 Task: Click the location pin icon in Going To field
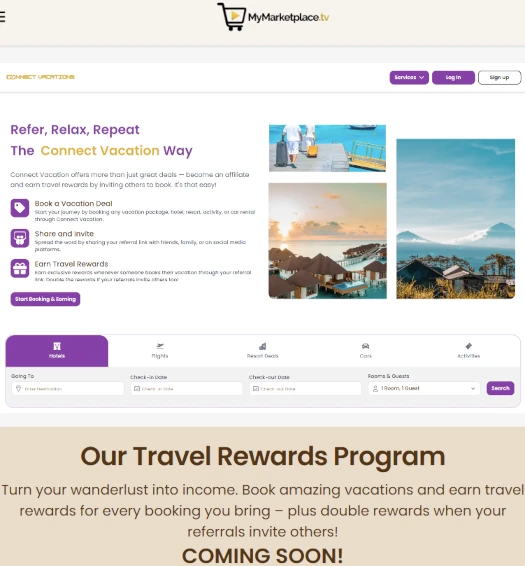click(x=18, y=388)
